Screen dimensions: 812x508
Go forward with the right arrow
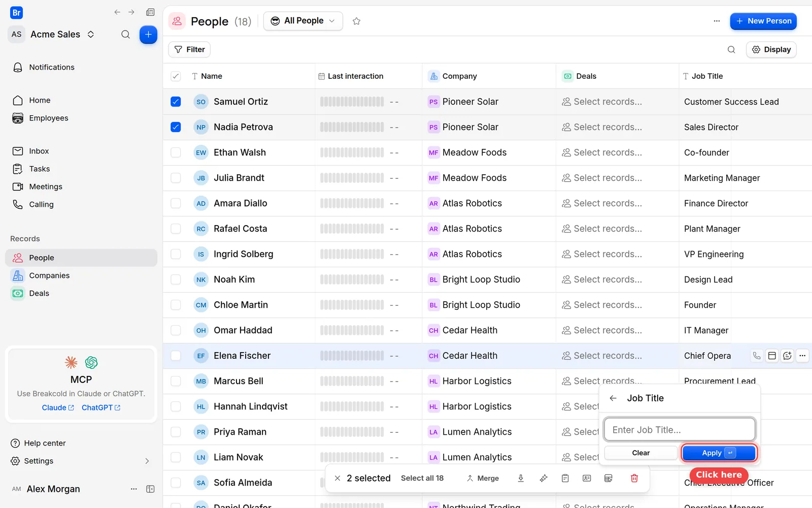point(131,12)
